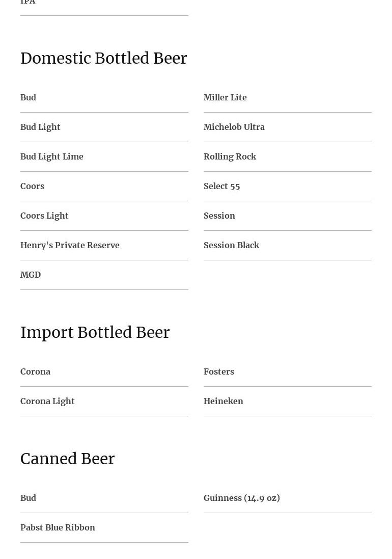Viewport: 392px width, 559px height.
Task: Click on the Fosters entry
Action: [219, 371]
